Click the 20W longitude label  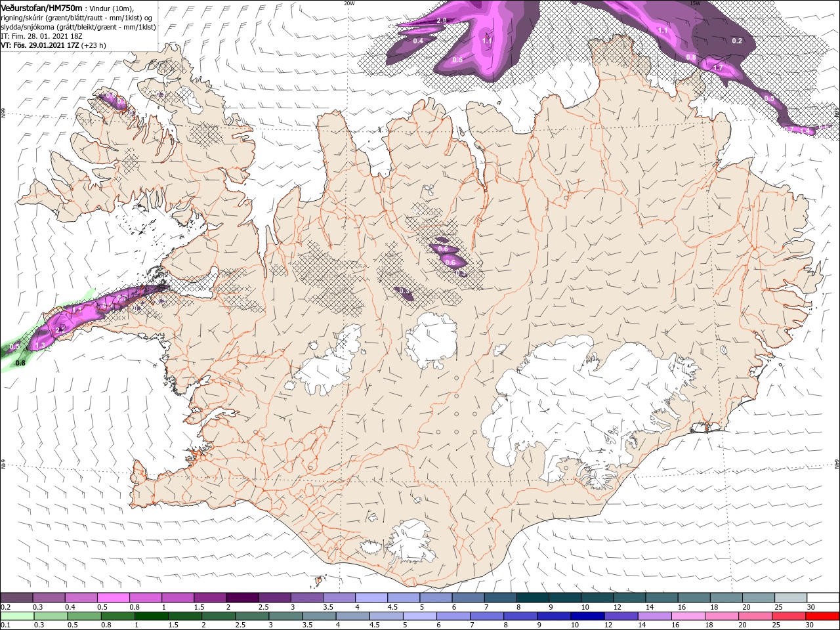[x=349, y=3]
